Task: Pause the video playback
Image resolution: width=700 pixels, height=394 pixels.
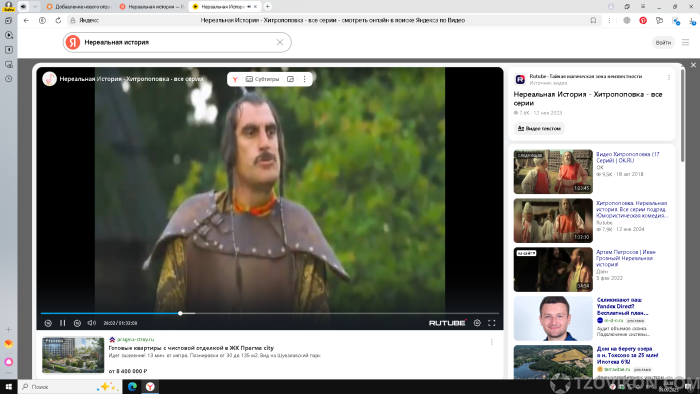Action: tap(62, 323)
